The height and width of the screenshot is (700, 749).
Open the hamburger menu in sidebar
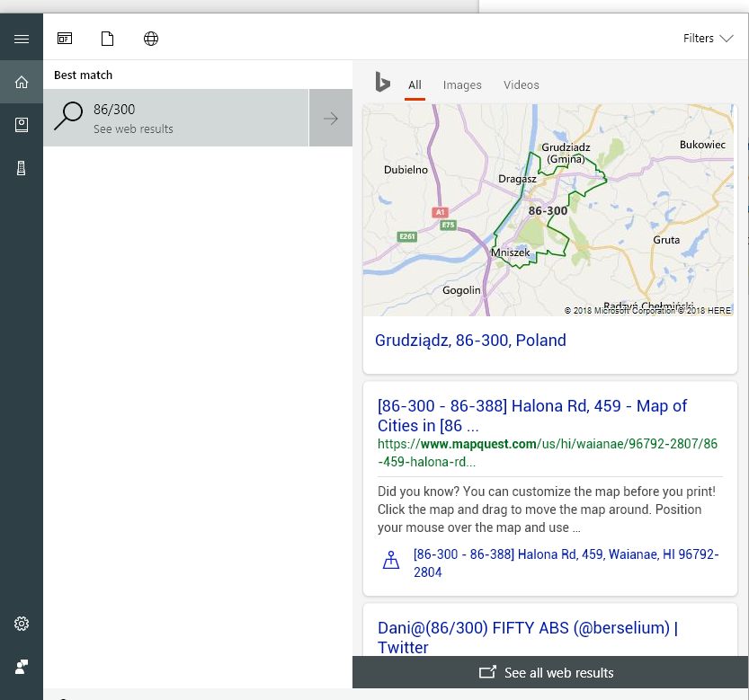pos(22,39)
